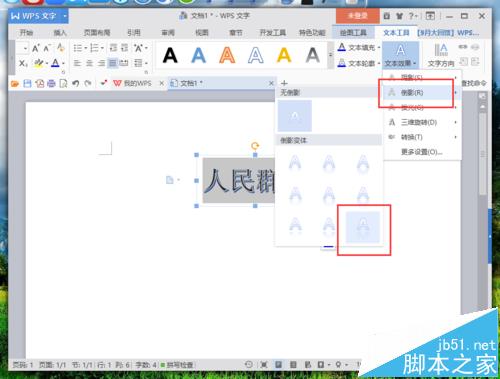500x379 pixels.
Task: Choose the yellow WordArt style A
Action: [284, 55]
